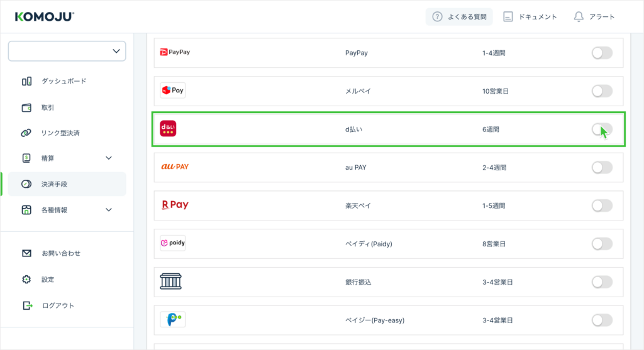Click the R Pay logo
644x350 pixels.
click(x=175, y=205)
